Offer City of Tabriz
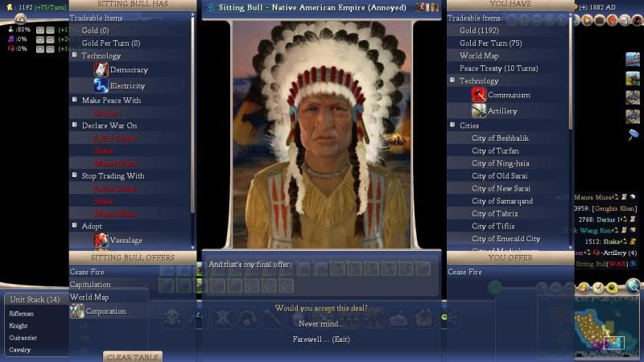This screenshot has width=644, height=362. (x=495, y=214)
